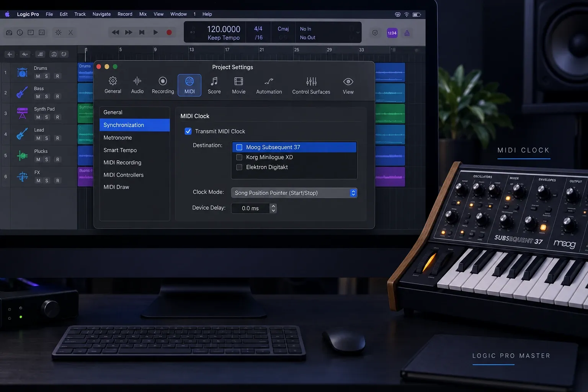Image resolution: width=588 pixels, height=392 pixels.
Task: Click the Wi-Fi icon in the menu bar
Action: click(407, 15)
